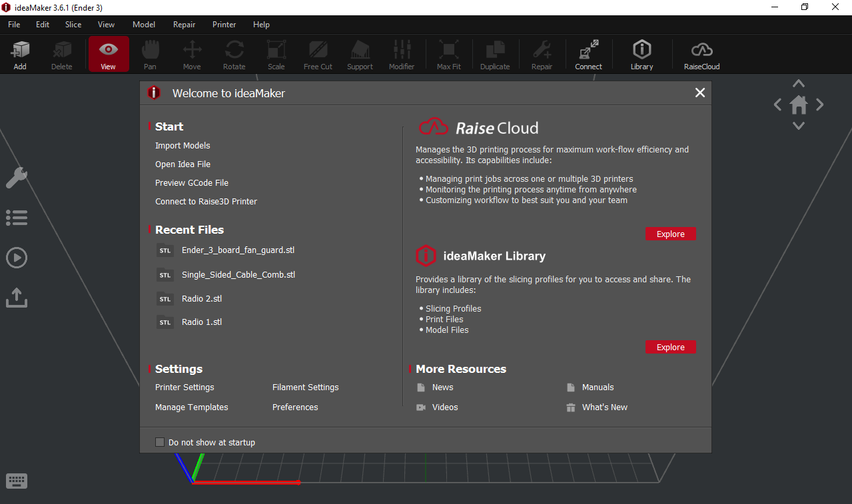
Task: Open the View menu in menu bar
Action: pos(107,25)
